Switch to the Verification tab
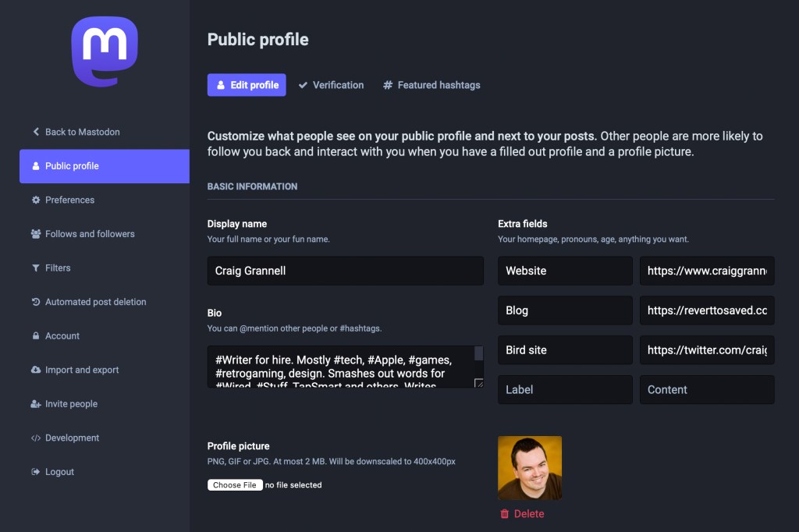Screen dimensions: 799x532 click(x=331, y=85)
